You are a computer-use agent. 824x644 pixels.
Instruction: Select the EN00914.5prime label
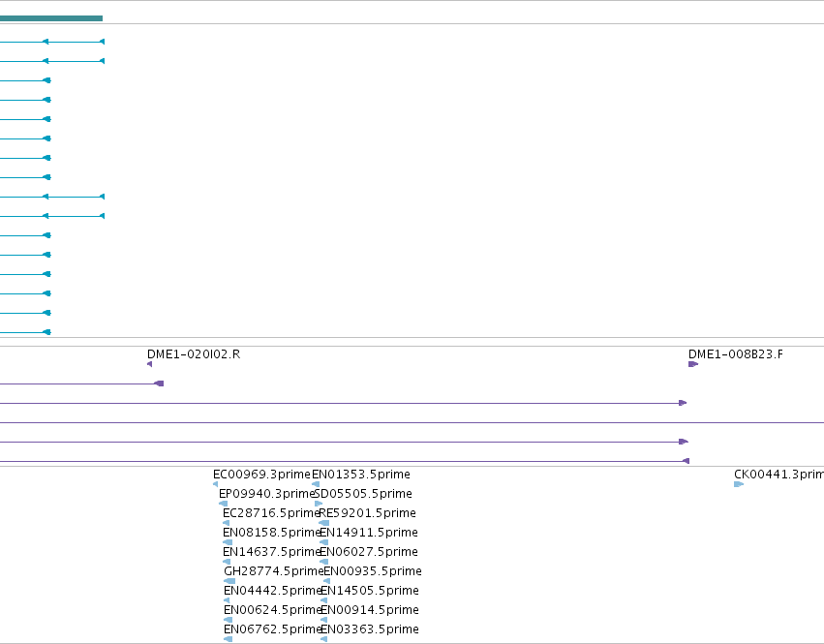[370, 610]
